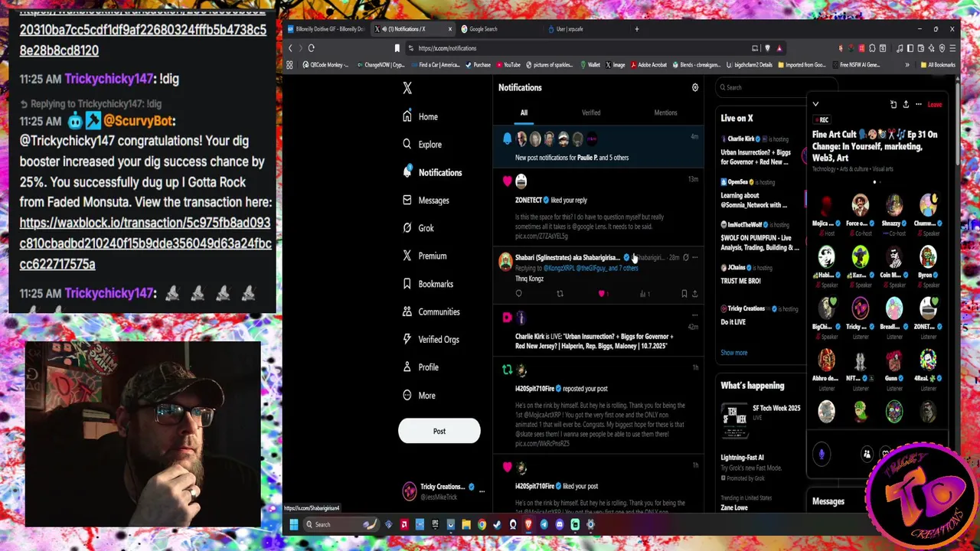980x551 pixels.
Task: Click the browser back arrow
Action: coord(290,48)
